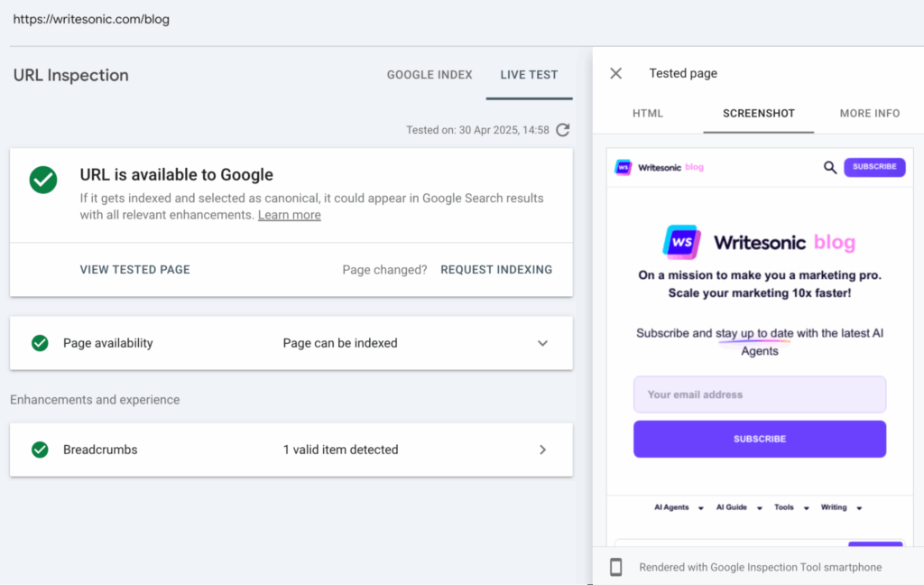Screen dimensions: 924x585
Task: Click the URL Inspection heading
Action: (x=70, y=75)
